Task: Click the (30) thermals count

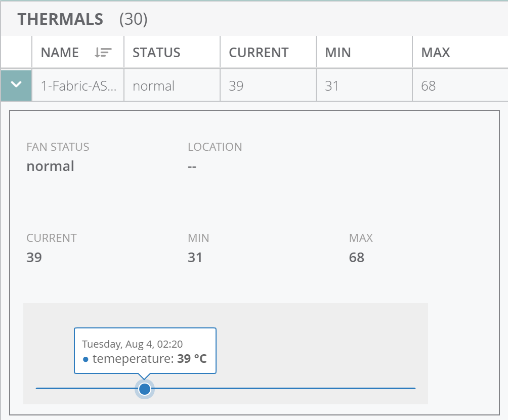Action: 133,19
